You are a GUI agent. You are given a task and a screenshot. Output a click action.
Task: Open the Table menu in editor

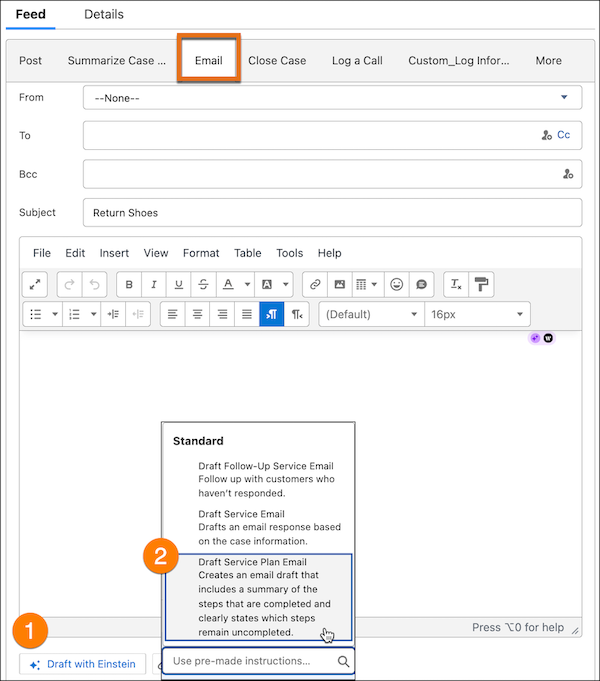248,253
